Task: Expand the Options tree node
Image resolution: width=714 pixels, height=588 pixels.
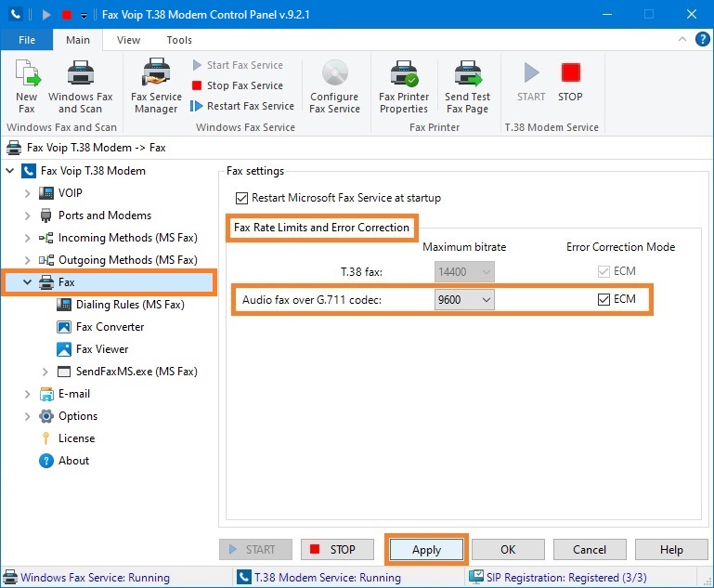Action: [28, 416]
